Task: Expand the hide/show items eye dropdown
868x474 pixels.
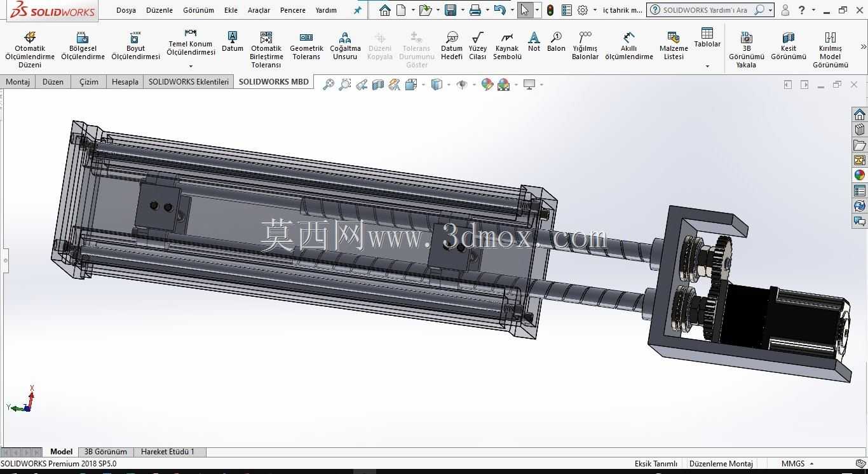Action: pyautogui.click(x=474, y=85)
